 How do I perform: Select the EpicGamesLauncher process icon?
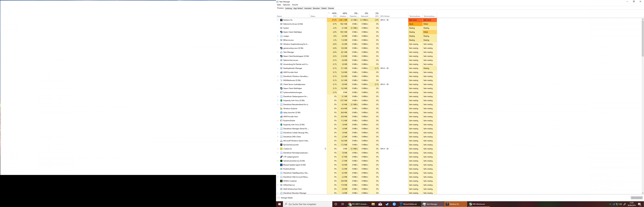[281, 145]
